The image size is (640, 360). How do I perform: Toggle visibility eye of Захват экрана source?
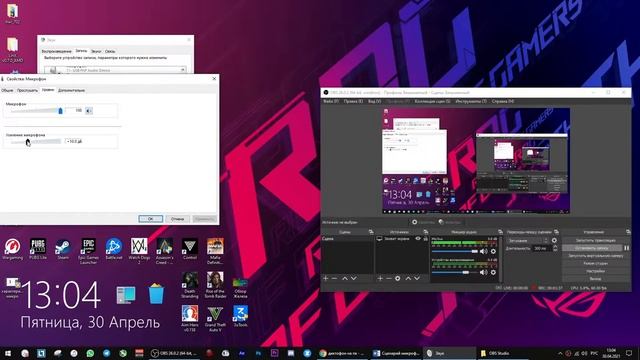click(x=418, y=239)
